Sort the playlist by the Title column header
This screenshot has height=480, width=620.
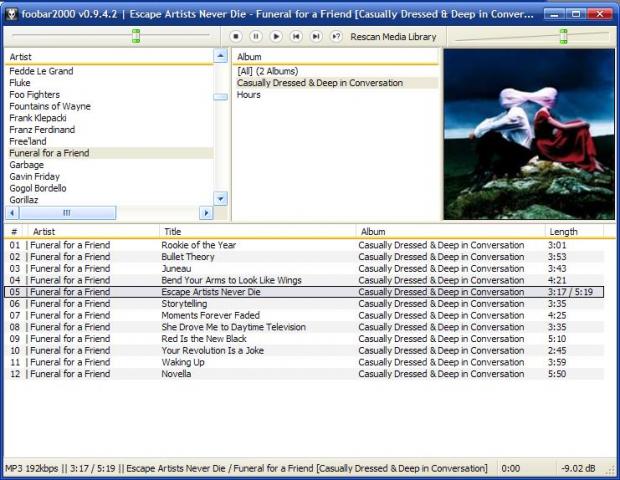[257, 232]
